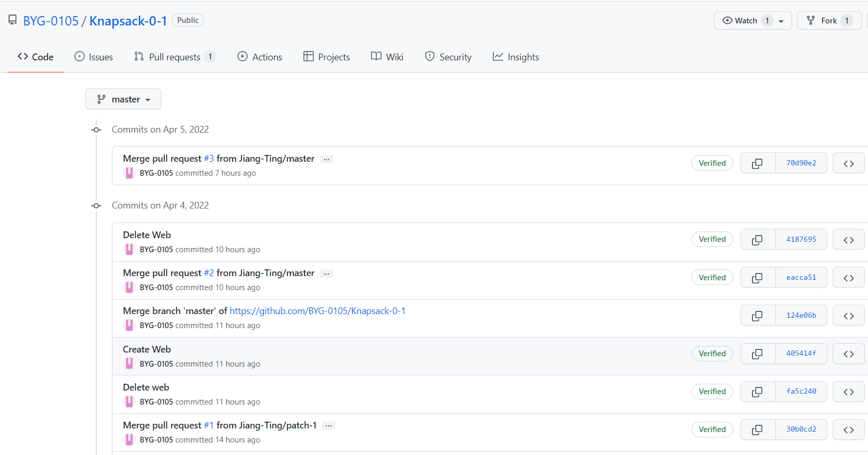Click the repository icon beside BYG-0105

click(x=12, y=20)
